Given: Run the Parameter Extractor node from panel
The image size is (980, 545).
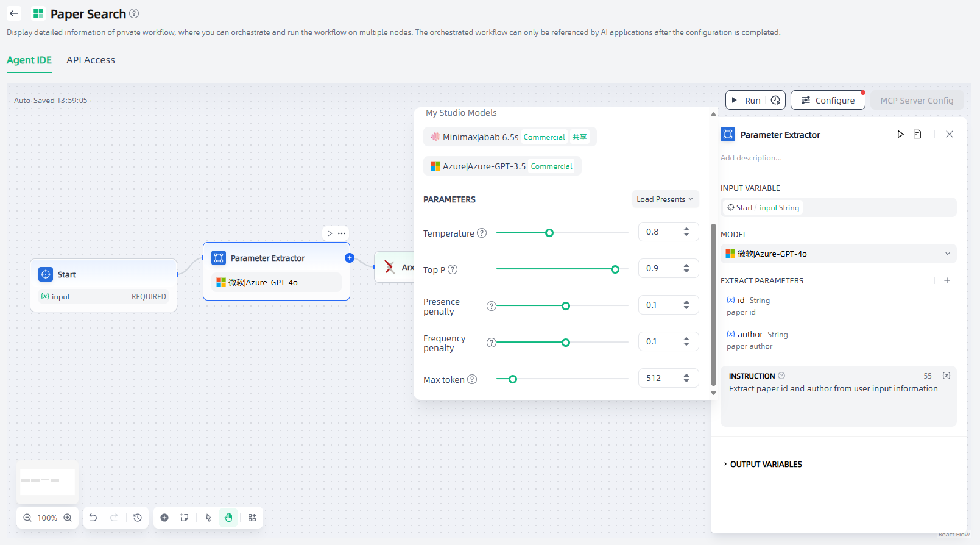Looking at the screenshot, I should point(900,134).
